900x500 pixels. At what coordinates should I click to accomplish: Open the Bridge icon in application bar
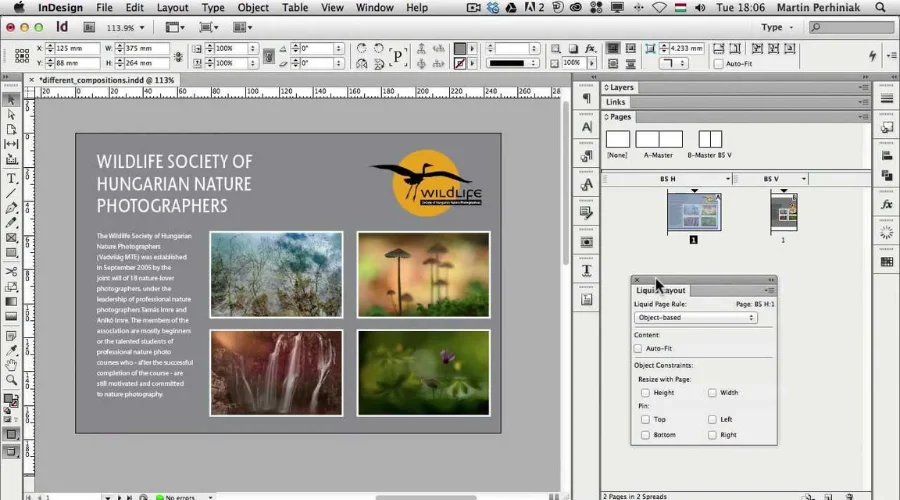point(90,28)
